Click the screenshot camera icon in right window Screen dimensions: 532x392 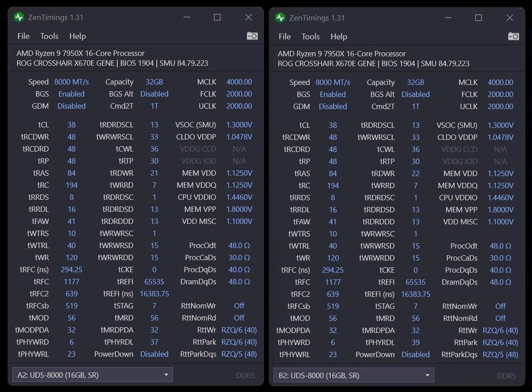point(513,36)
